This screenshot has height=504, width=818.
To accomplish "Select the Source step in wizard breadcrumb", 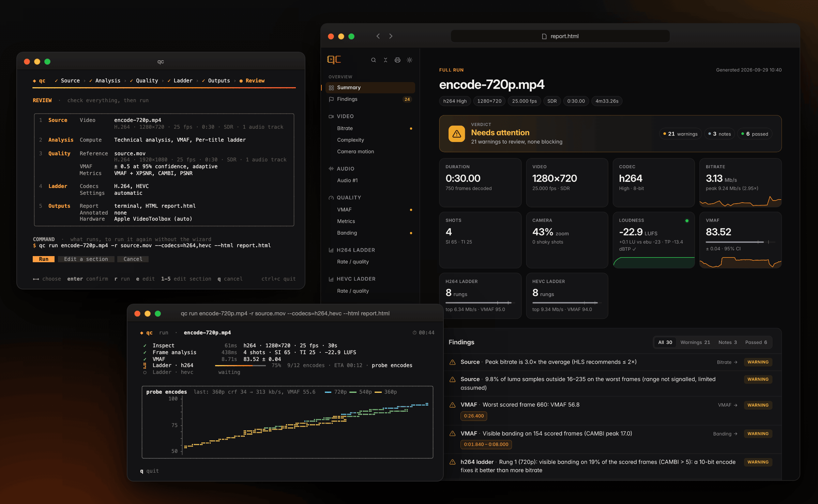I will click(67, 81).
